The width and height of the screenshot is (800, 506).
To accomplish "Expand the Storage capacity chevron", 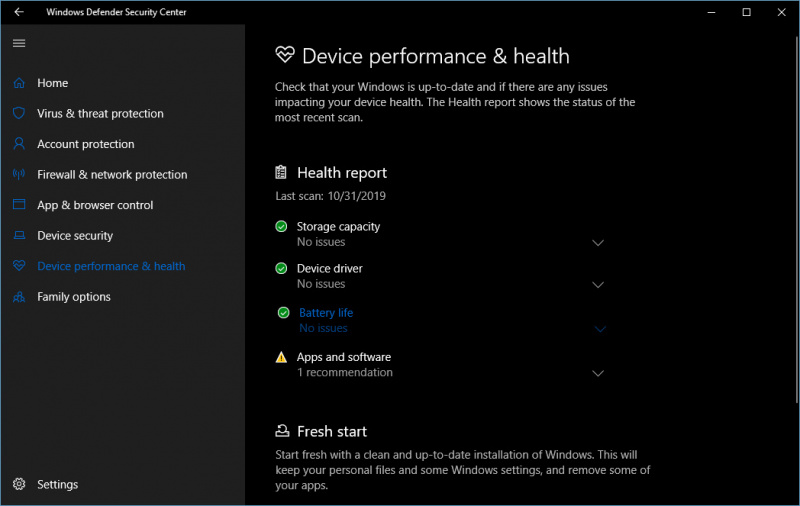I will (x=598, y=243).
